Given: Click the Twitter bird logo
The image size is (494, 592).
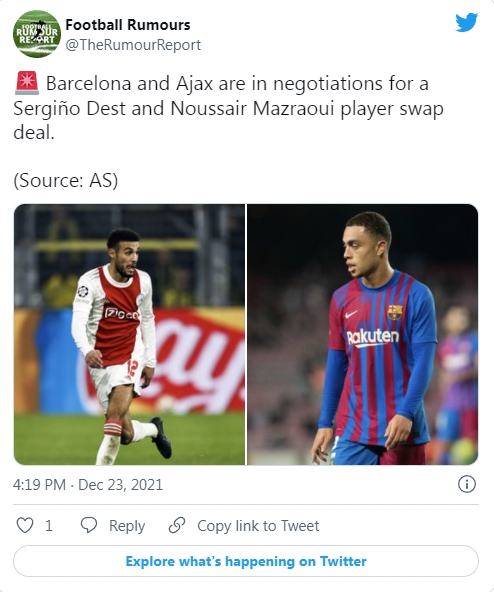Looking at the screenshot, I should (466, 22).
